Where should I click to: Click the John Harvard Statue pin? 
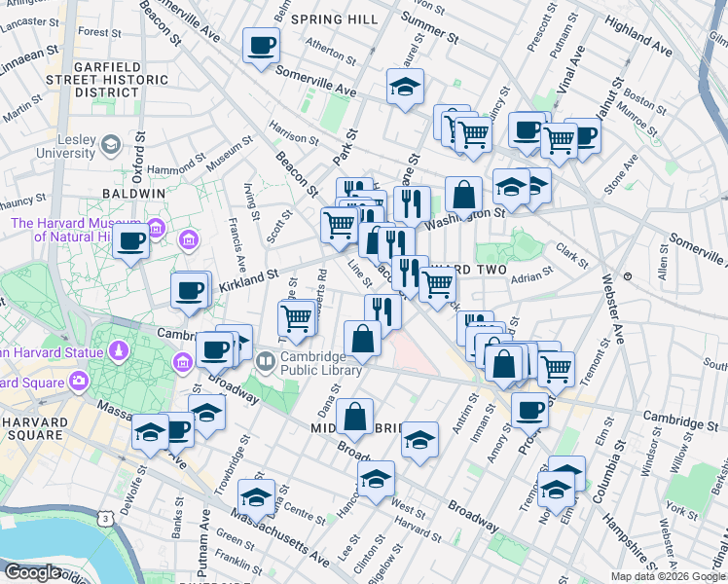tap(119, 351)
